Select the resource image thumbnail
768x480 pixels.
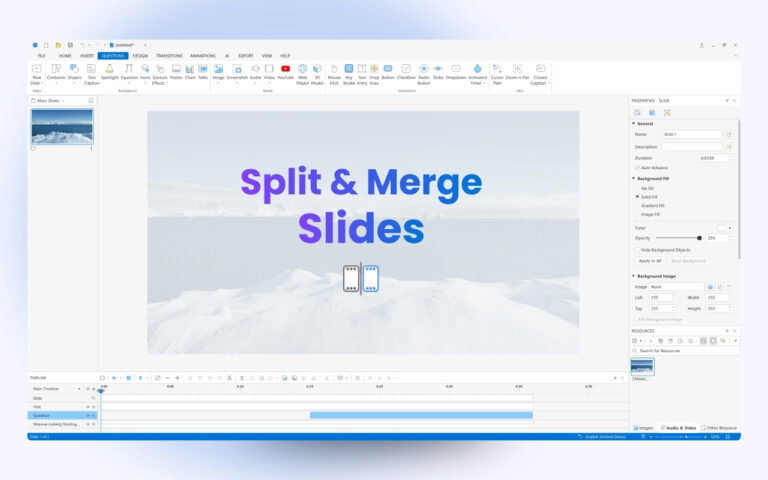(642, 366)
